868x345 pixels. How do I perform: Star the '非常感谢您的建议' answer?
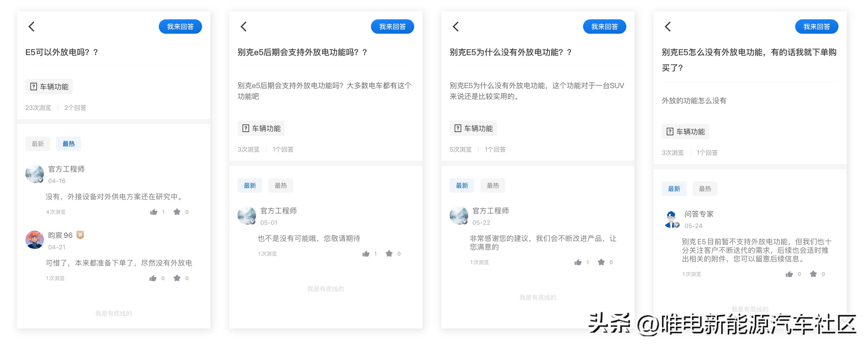tap(601, 262)
